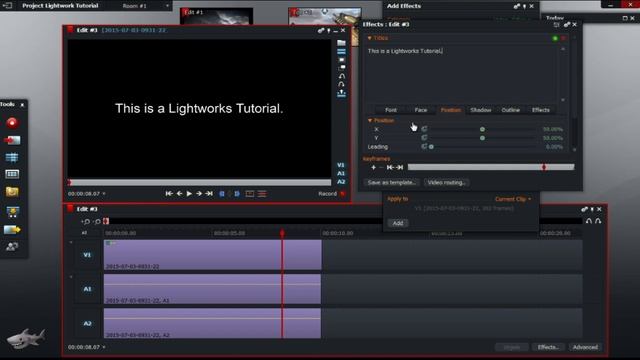Toggle V1 track in viewer
640x360 pixels.
click(341, 165)
